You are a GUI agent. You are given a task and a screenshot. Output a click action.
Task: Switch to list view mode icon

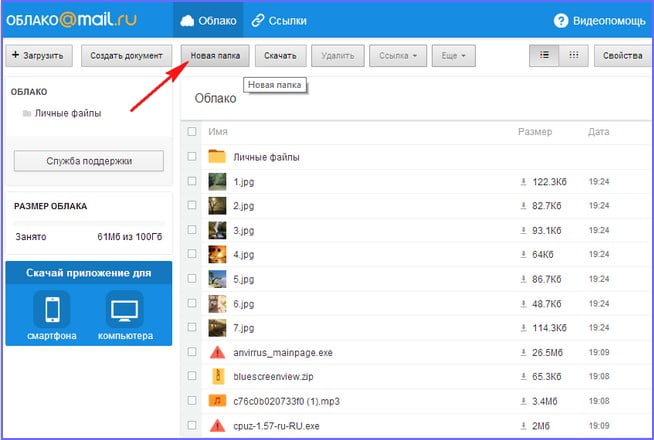click(544, 56)
